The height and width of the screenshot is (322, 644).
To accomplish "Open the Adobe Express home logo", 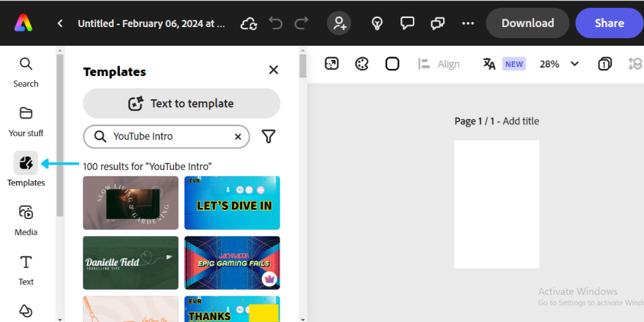I will (x=23, y=23).
